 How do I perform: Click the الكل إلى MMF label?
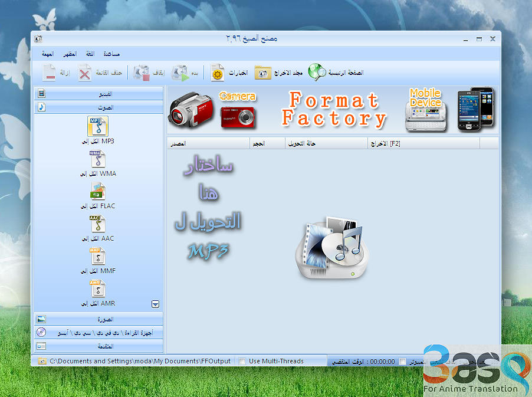click(98, 271)
